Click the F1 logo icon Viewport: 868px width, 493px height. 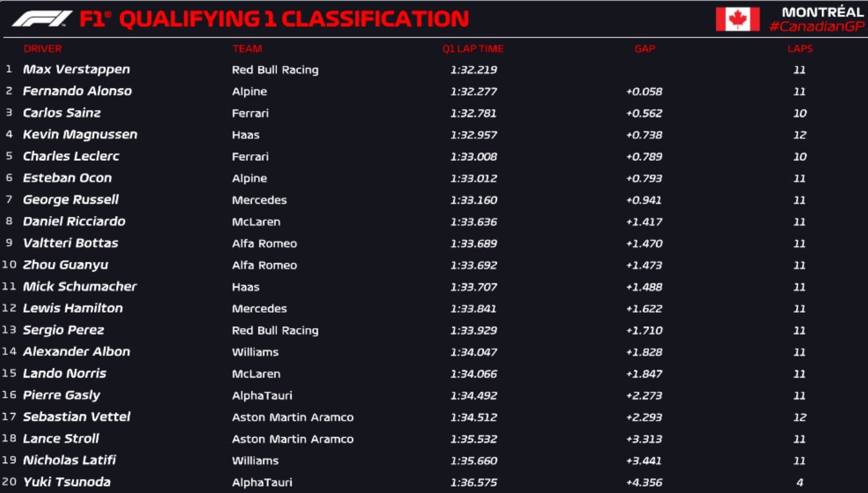(x=42, y=19)
